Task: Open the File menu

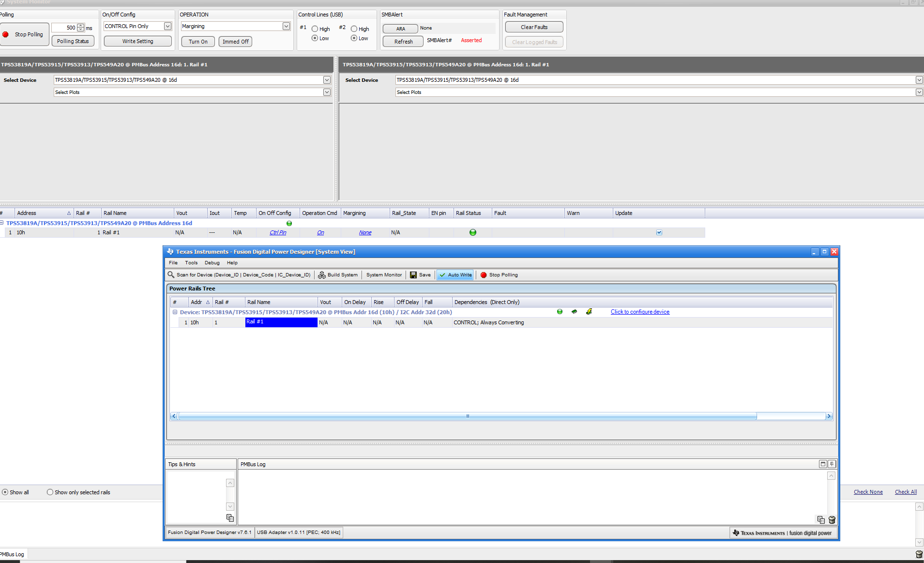Action: coord(173,263)
